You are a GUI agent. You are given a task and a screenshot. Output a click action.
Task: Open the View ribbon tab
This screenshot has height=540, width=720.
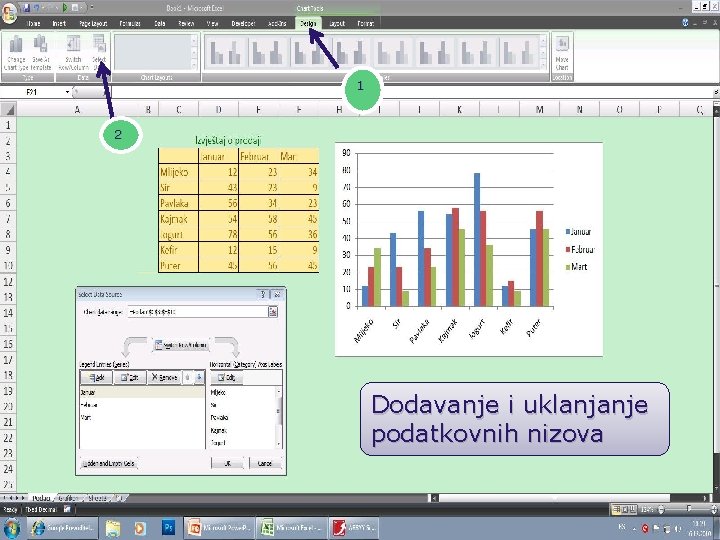[212, 23]
